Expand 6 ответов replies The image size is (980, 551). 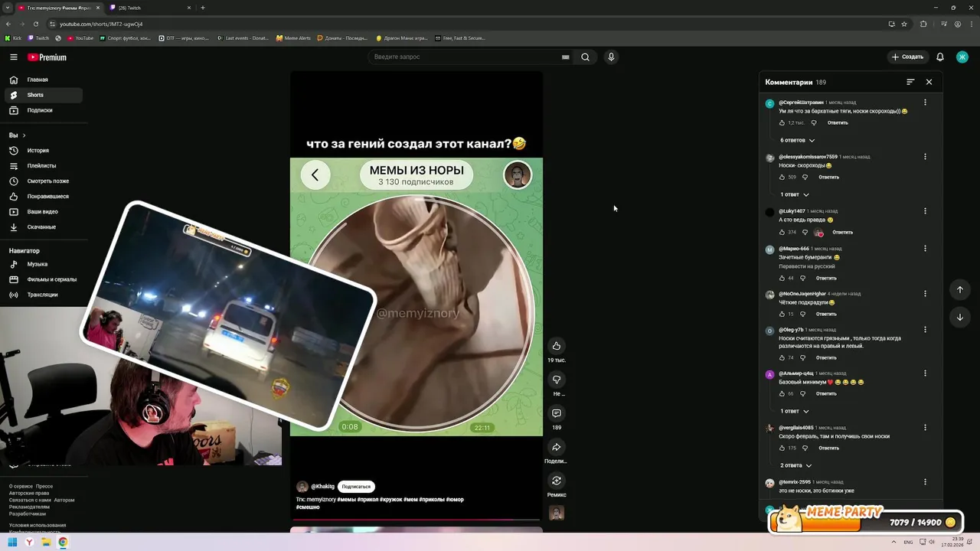pos(797,140)
